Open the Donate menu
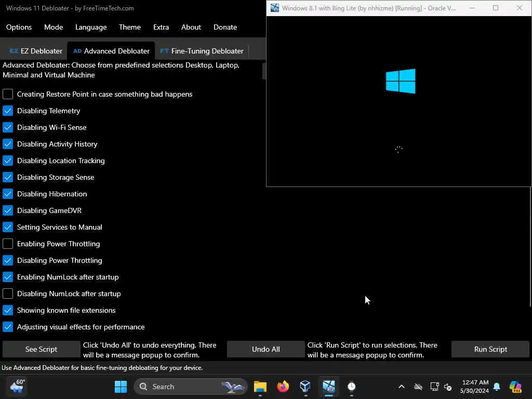Image resolution: width=532 pixels, height=399 pixels. [x=225, y=27]
